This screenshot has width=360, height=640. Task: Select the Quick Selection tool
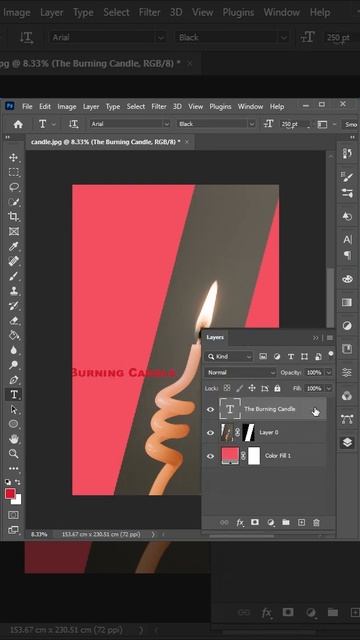coord(13,202)
